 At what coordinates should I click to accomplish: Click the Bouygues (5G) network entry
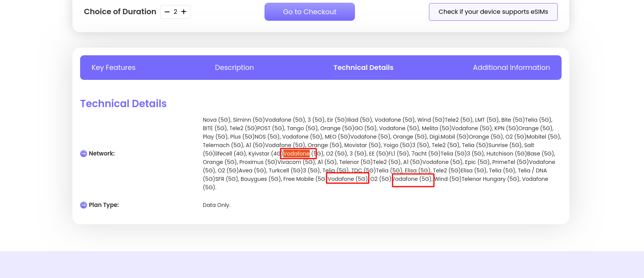pos(260,179)
